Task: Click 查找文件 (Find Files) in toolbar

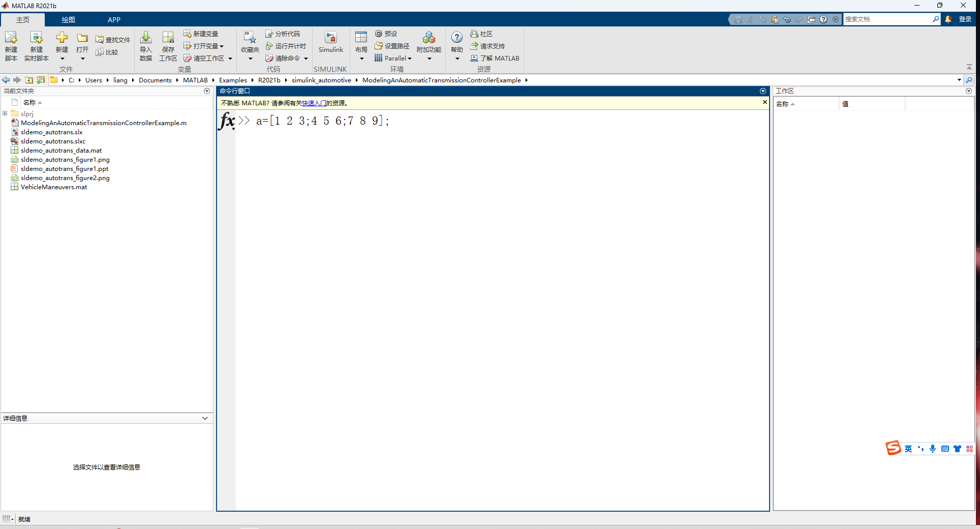Action: pos(113,40)
